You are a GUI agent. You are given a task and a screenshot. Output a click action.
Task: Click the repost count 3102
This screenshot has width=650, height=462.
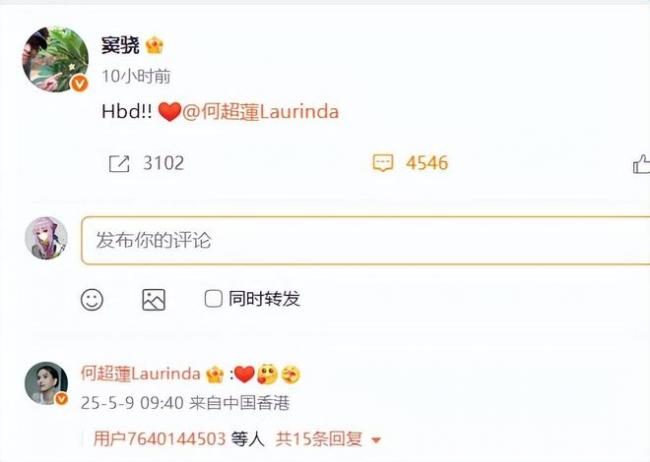[x=163, y=163]
